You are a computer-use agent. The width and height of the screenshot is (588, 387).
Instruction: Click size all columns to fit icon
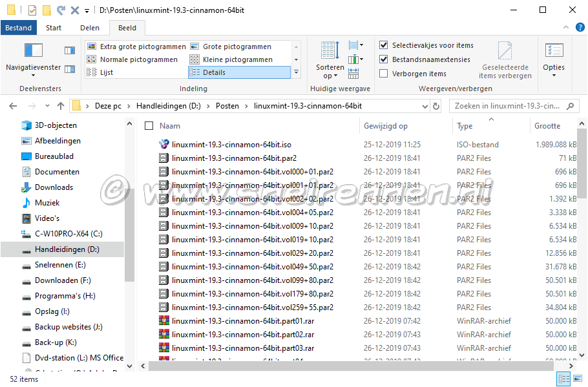pyautogui.click(x=353, y=73)
